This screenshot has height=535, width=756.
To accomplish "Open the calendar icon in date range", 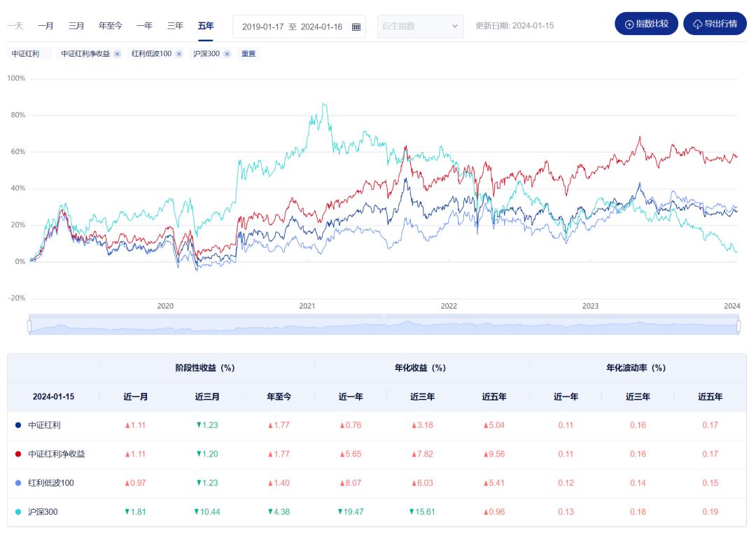I will coord(356,27).
